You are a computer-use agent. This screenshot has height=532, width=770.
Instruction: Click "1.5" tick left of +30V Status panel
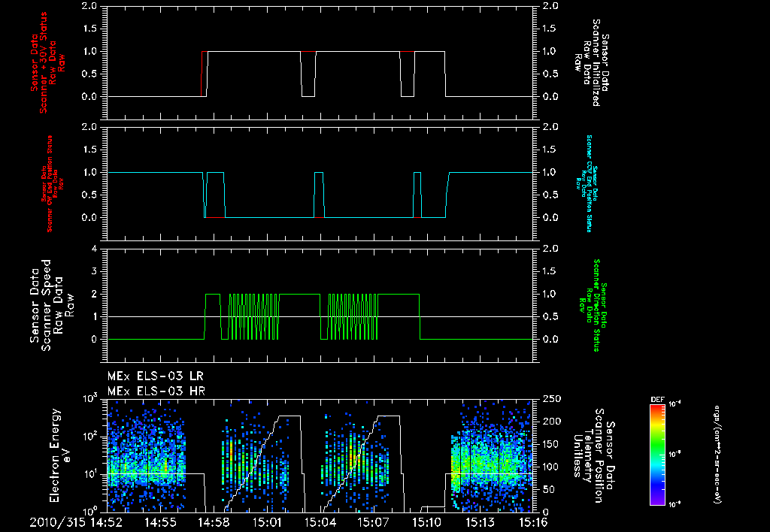[x=89, y=29]
